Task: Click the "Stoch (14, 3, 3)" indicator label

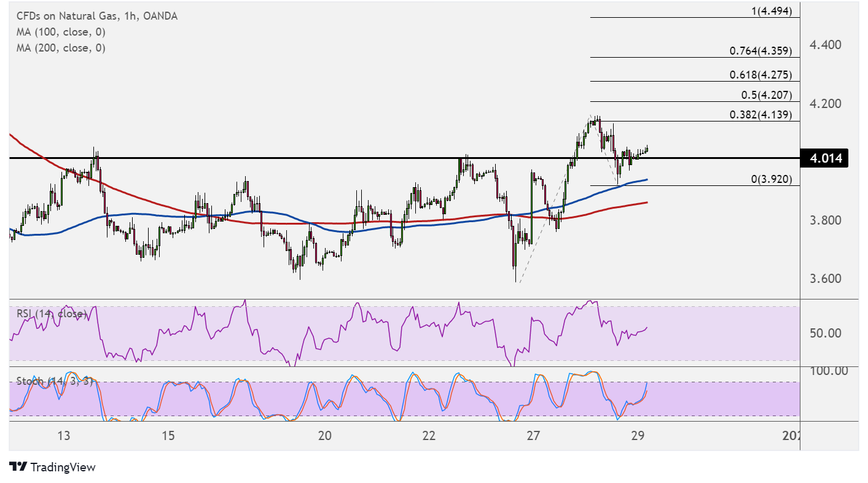Action: (55, 381)
